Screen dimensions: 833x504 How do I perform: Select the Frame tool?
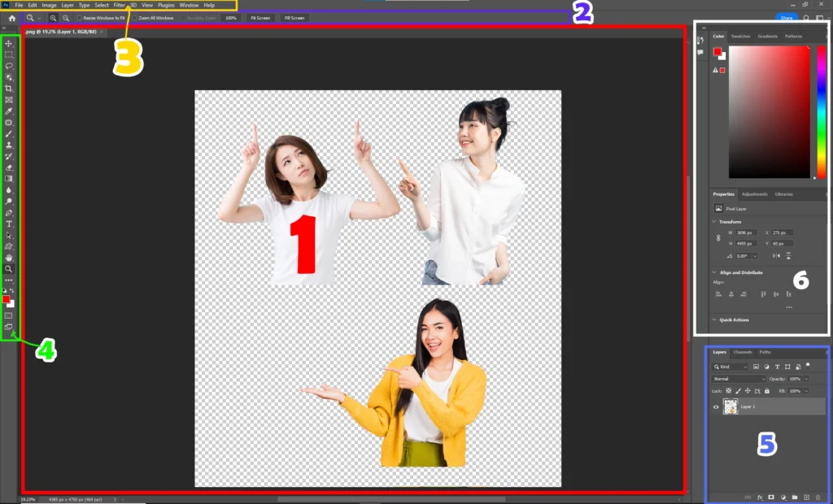pos(8,100)
